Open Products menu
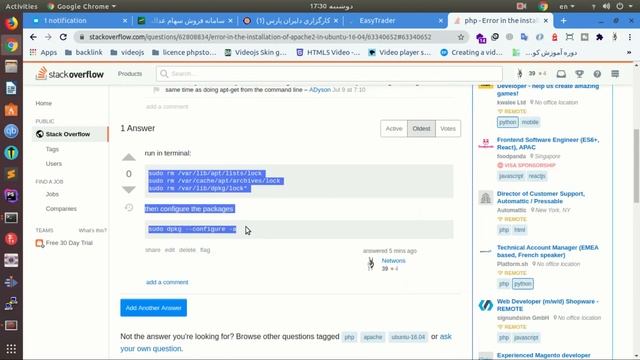This screenshot has width=640, height=360. click(x=130, y=74)
